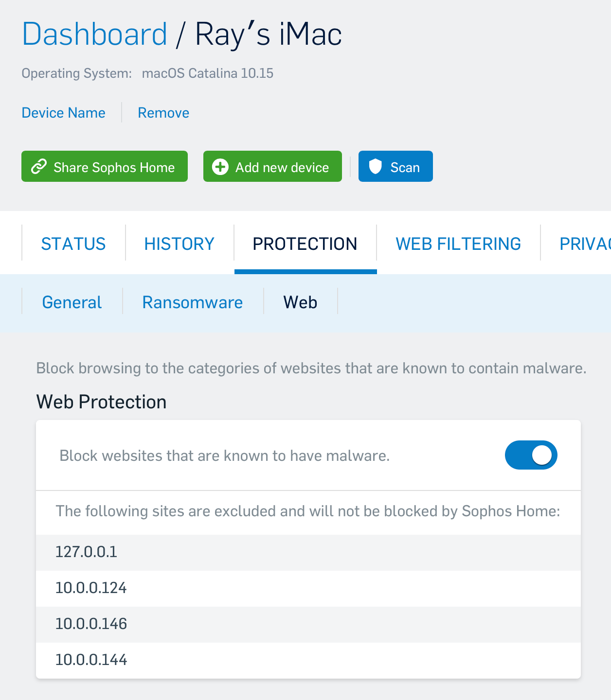Image resolution: width=611 pixels, height=700 pixels.
Task: Select the Web sub-tab
Action: pos(300,302)
